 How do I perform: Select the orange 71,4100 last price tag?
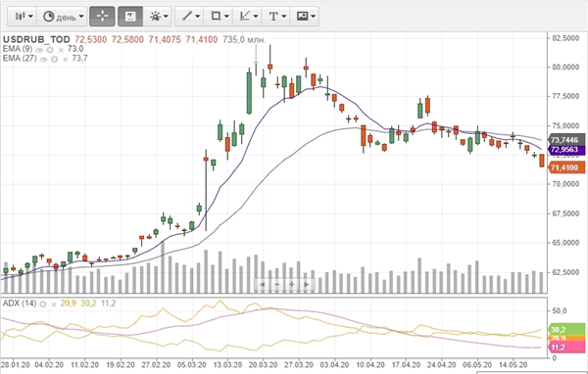(x=566, y=167)
